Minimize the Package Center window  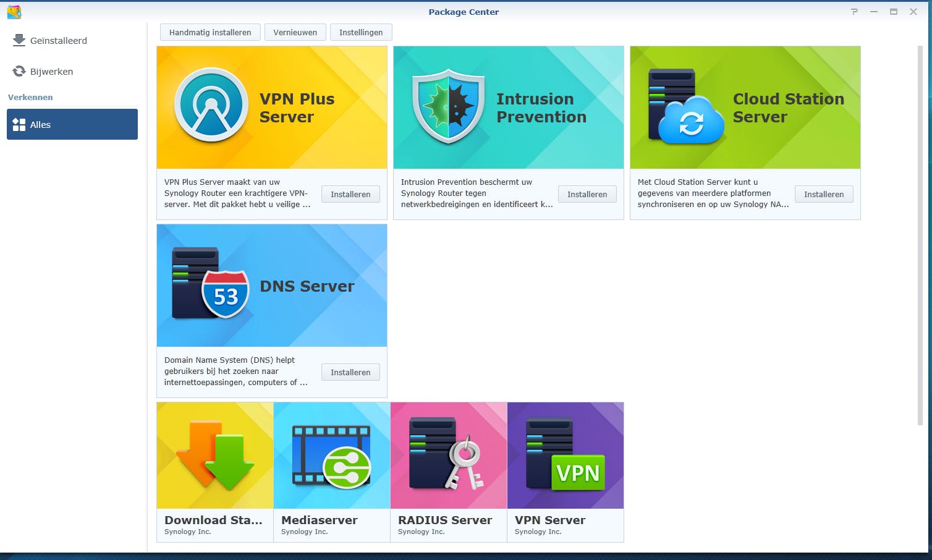tap(874, 12)
